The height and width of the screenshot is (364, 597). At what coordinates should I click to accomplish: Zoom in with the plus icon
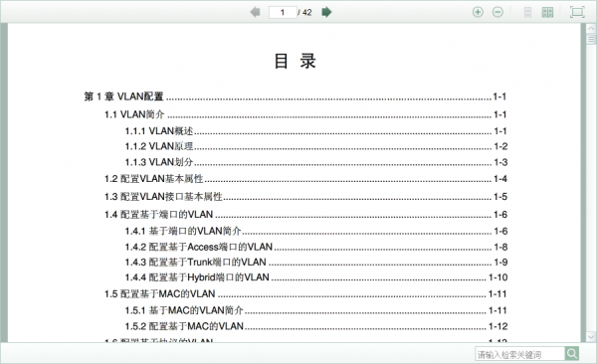pyautogui.click(x=478, y=12)
